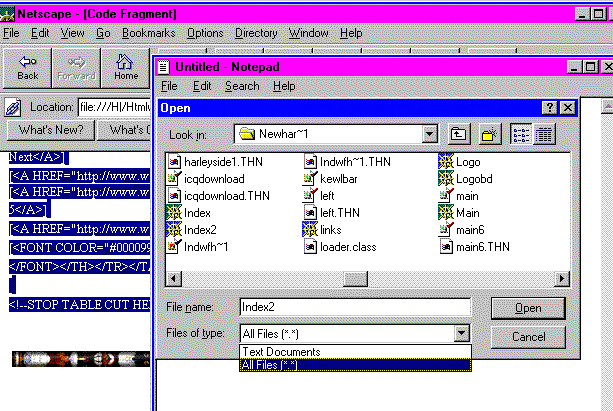This screenshot has width=613, height=411.
Task: Click the Back button in Netscape
Action: pos(27,68)
